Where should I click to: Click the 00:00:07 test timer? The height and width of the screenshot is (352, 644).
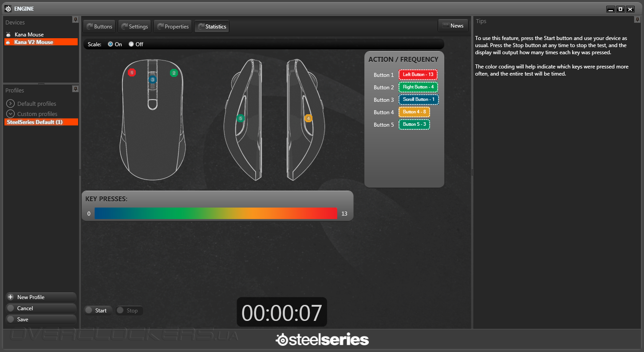[x=282, y=312]
